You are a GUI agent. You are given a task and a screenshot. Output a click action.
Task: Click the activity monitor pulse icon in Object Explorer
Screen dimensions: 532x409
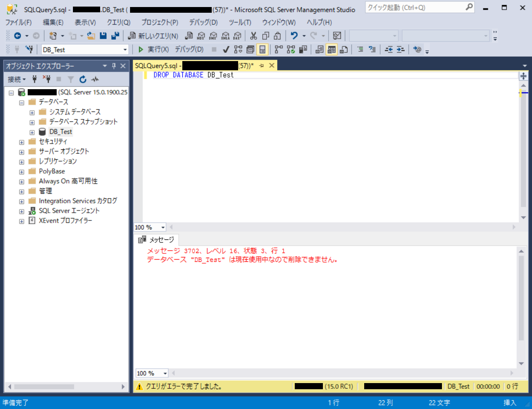point(95,80)
